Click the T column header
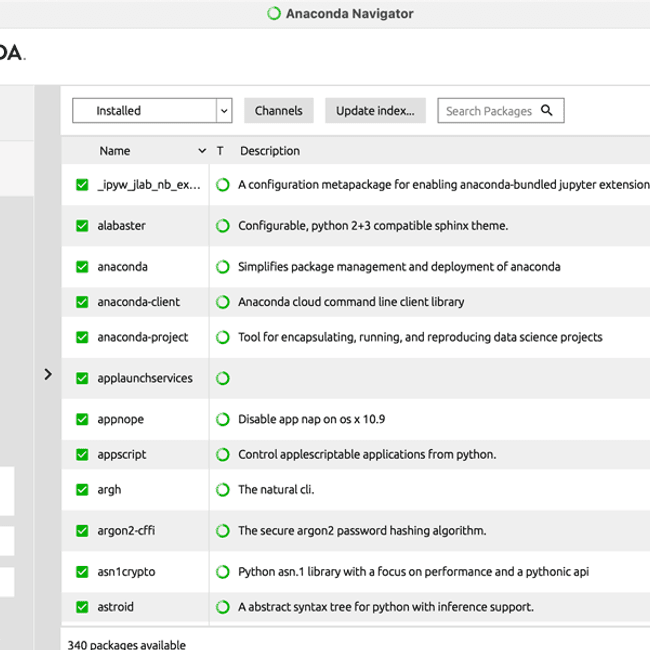 (220, 151)
